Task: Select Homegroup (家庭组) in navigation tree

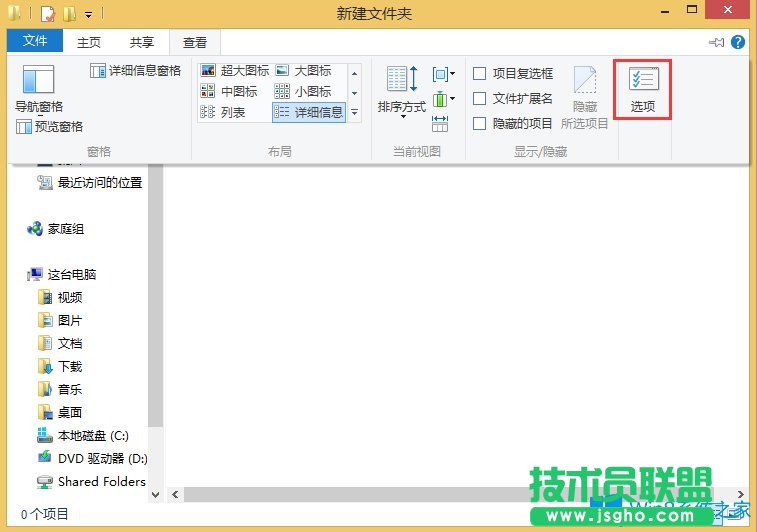Action: 56,229
